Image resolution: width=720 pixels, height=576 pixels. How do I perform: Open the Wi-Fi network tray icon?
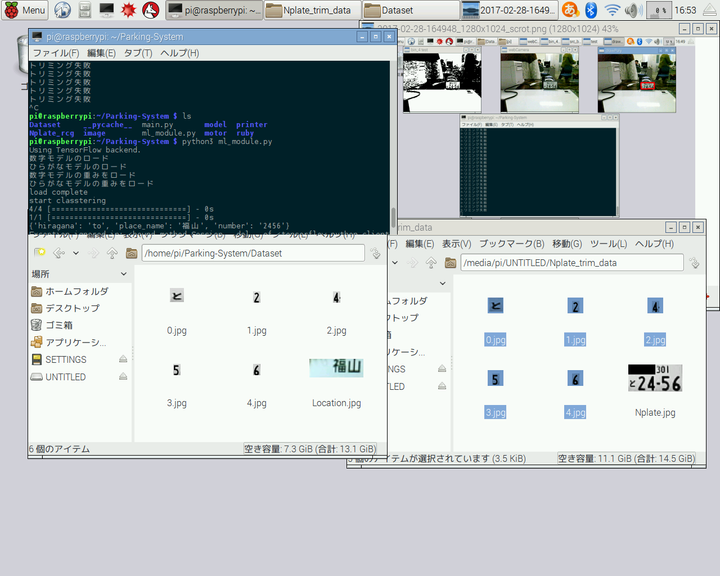coord(612,10)
